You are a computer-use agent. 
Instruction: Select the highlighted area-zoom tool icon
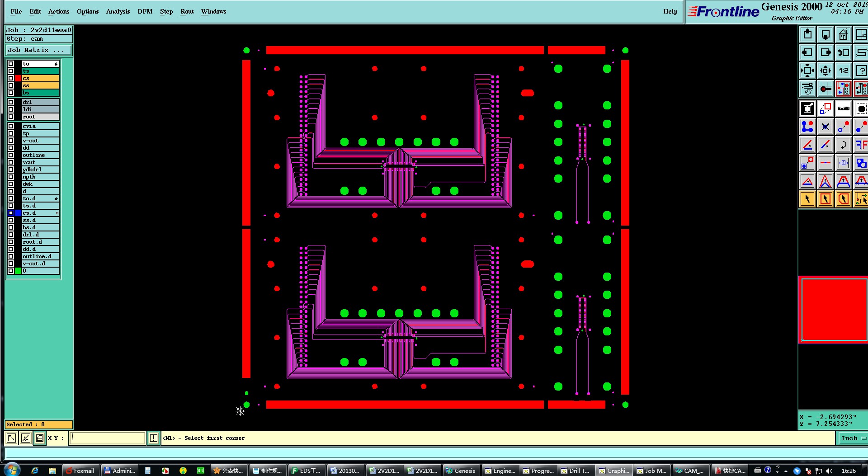pyautogui.click(x=807, y=108)
